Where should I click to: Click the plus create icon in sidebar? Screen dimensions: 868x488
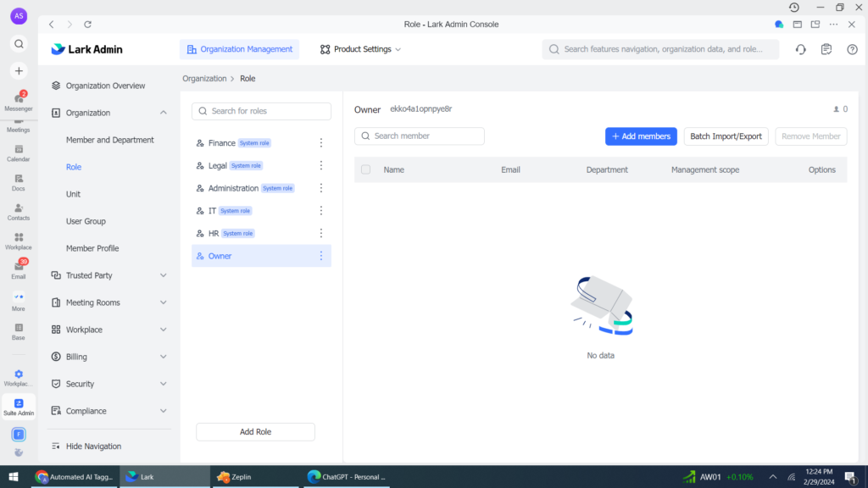19,71
